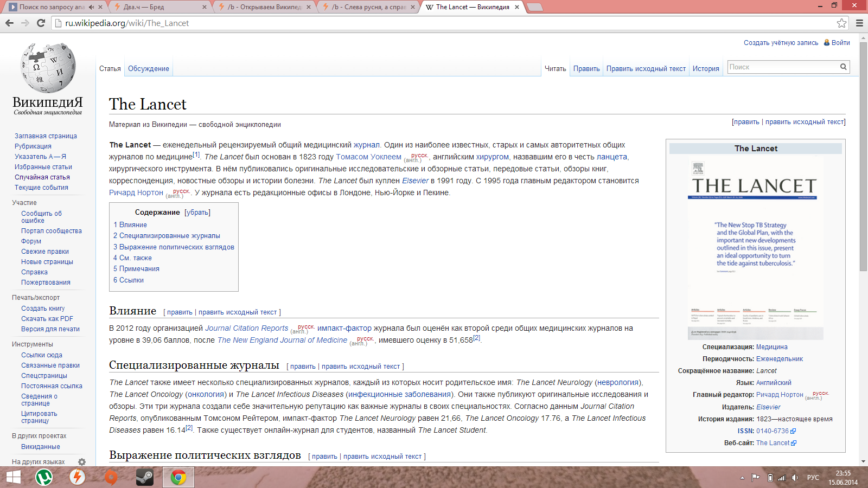Click 'Journal Citation Reports' link
Viewport: 868px width, 488px height.
247,328
